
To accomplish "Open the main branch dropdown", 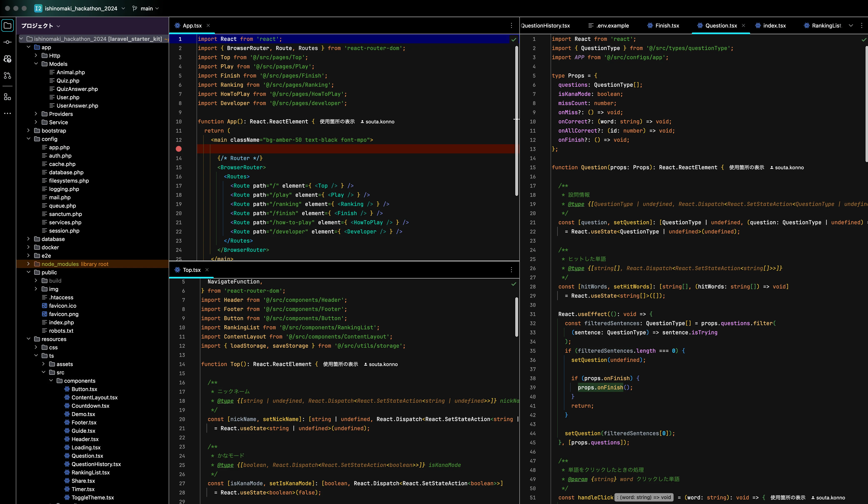I will click(x=146, y=8).
